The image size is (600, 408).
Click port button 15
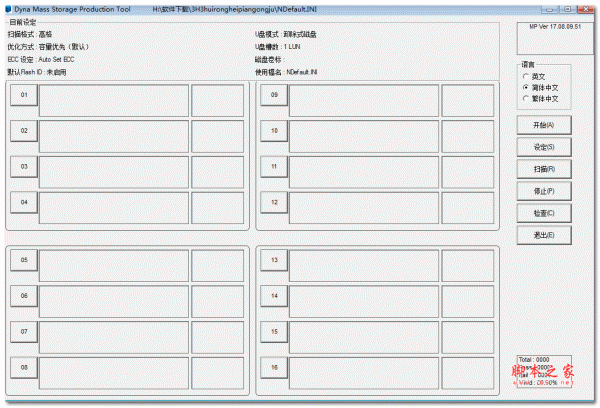274,332
